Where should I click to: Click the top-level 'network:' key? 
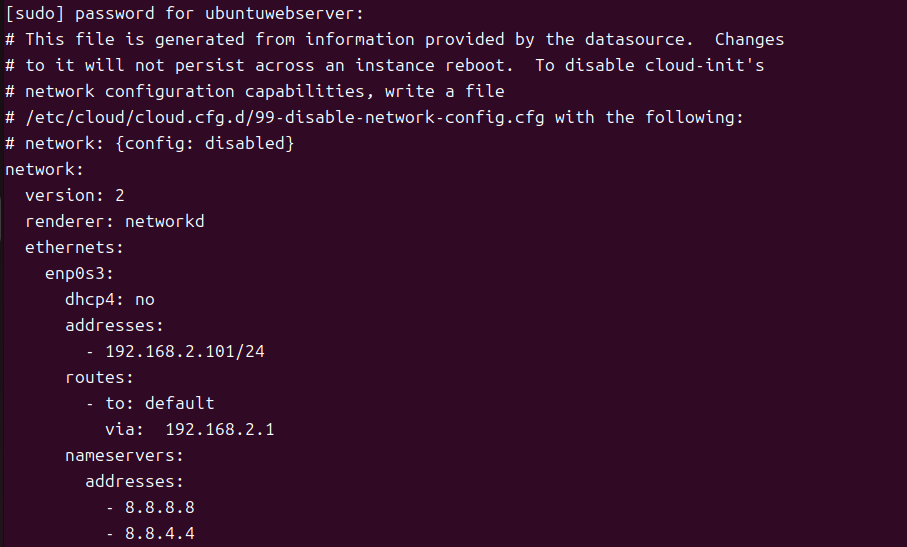tap(45, 169)
